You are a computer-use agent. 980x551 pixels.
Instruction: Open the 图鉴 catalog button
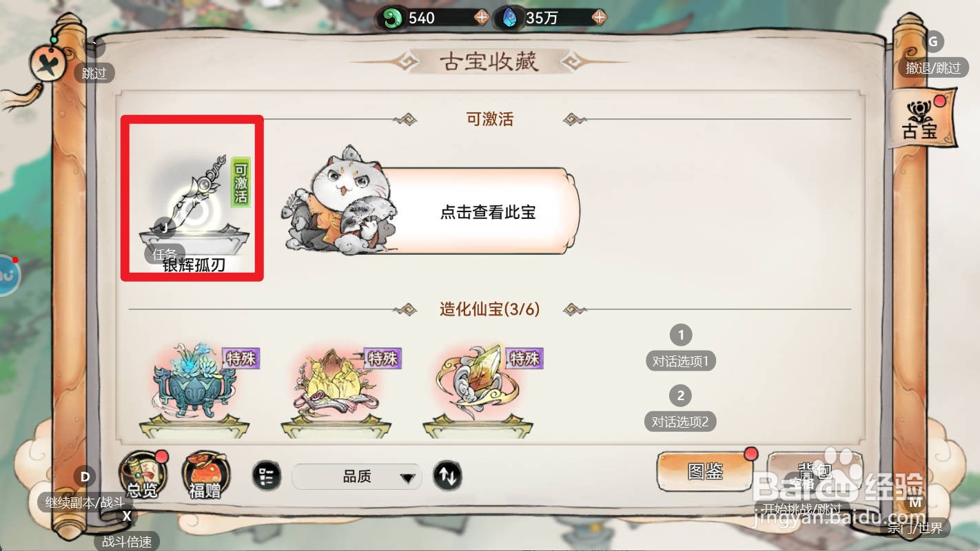click(705, 471)
